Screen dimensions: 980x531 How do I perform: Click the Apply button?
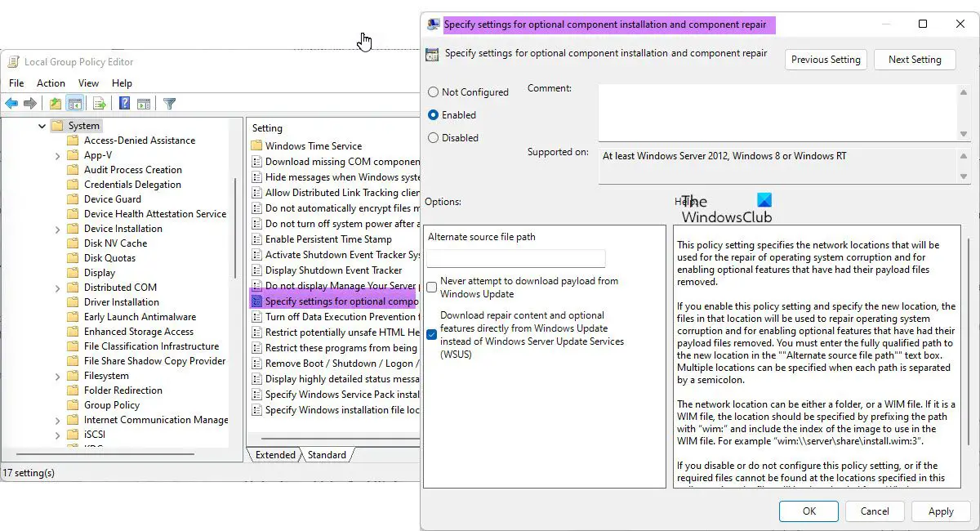[941, 511]
